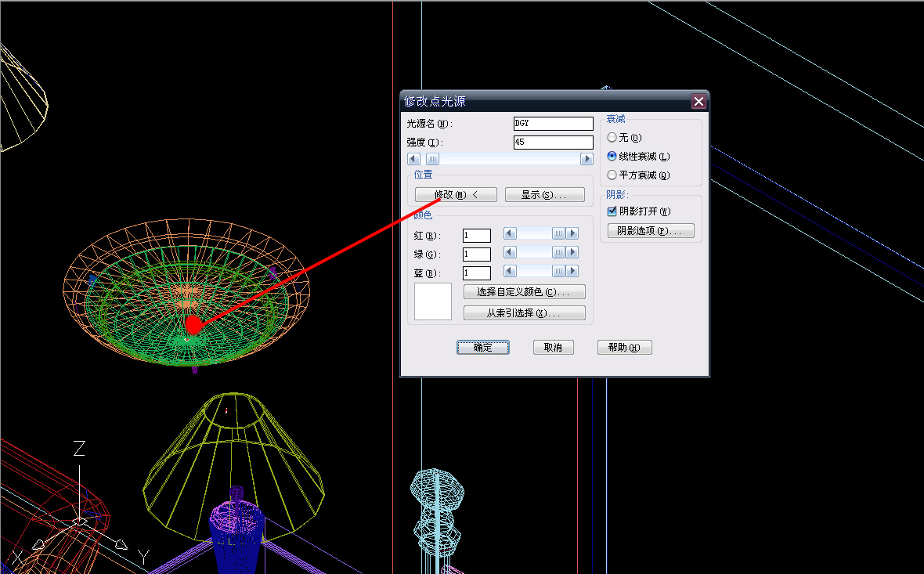Click the 显示(S)... position button
The width and height of the screenshot is (924, 574).
tap(544, 194)
